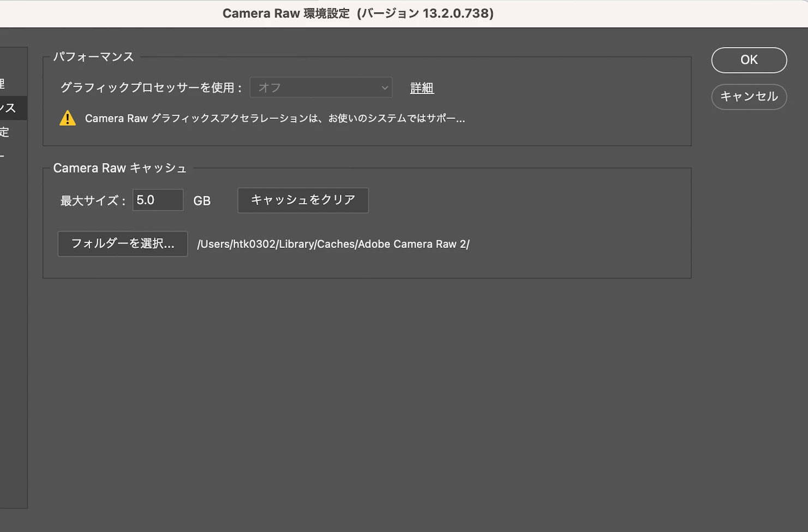Click the フォルダーを選択... button

point(123,244)
